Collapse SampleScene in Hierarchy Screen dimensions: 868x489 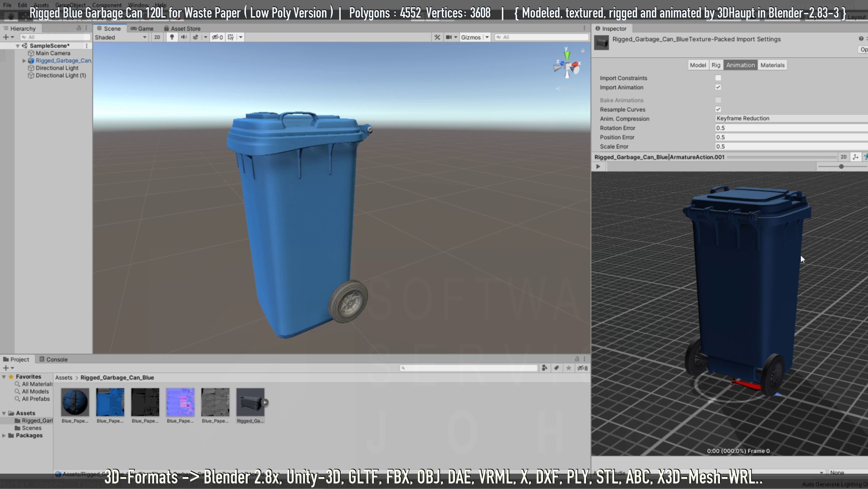point(18,46)
